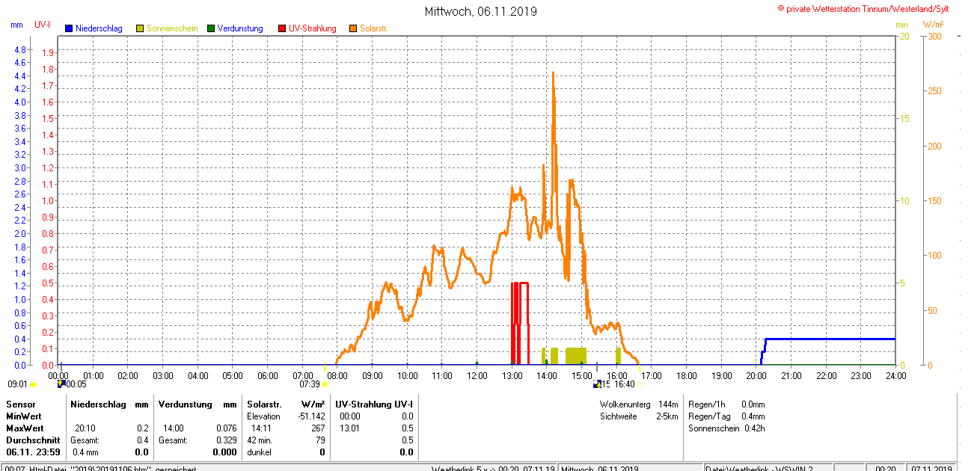Click Verdunstung MaxWert value 0.076

(x=226, y=428)
